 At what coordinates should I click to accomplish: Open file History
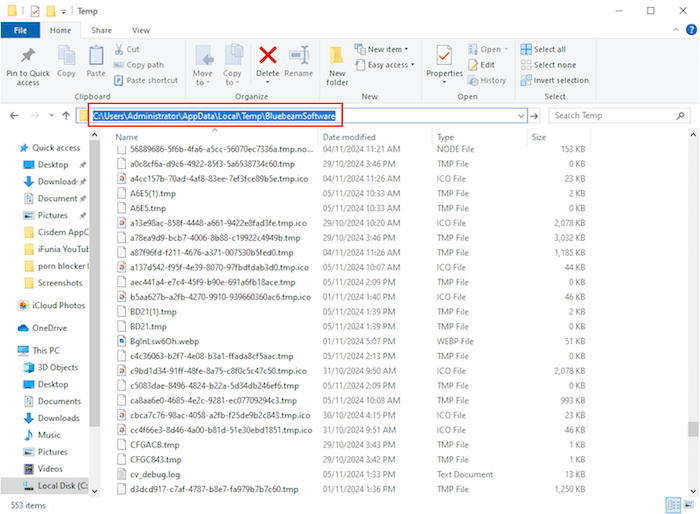click(x=487, y=80)
